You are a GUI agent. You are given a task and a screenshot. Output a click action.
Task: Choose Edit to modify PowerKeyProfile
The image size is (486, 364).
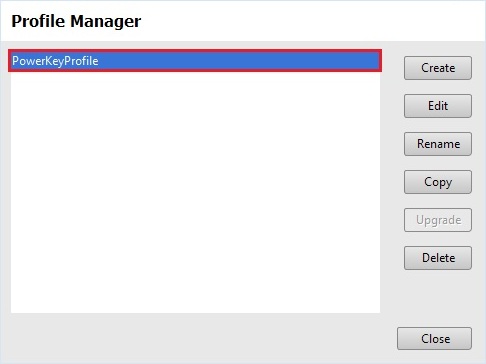point(438,106)
